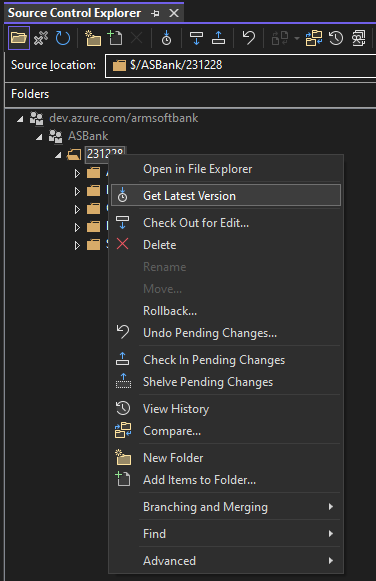
Task: Select the Source Control Explorer tab
Action: click(74, 13)
